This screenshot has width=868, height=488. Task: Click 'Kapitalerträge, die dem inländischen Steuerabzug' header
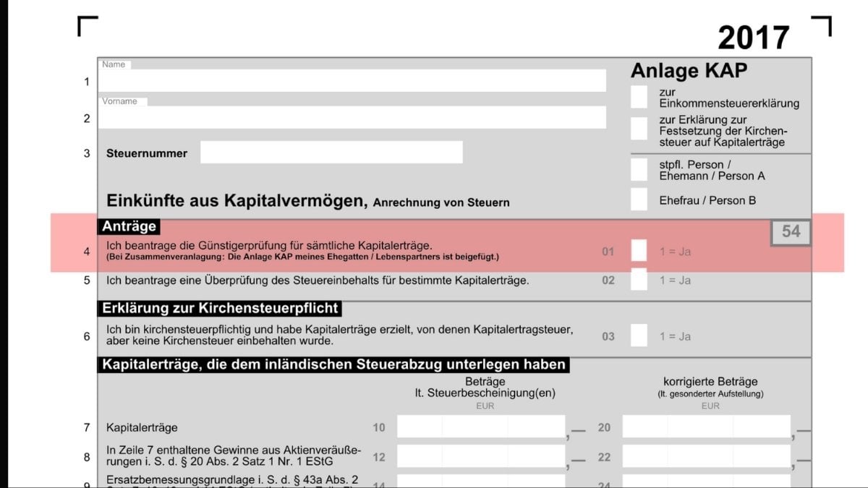coord(333,364)
